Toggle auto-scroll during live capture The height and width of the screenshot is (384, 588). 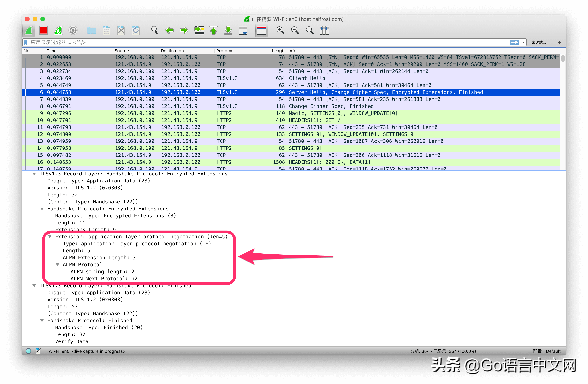click(x=243, y=30)
